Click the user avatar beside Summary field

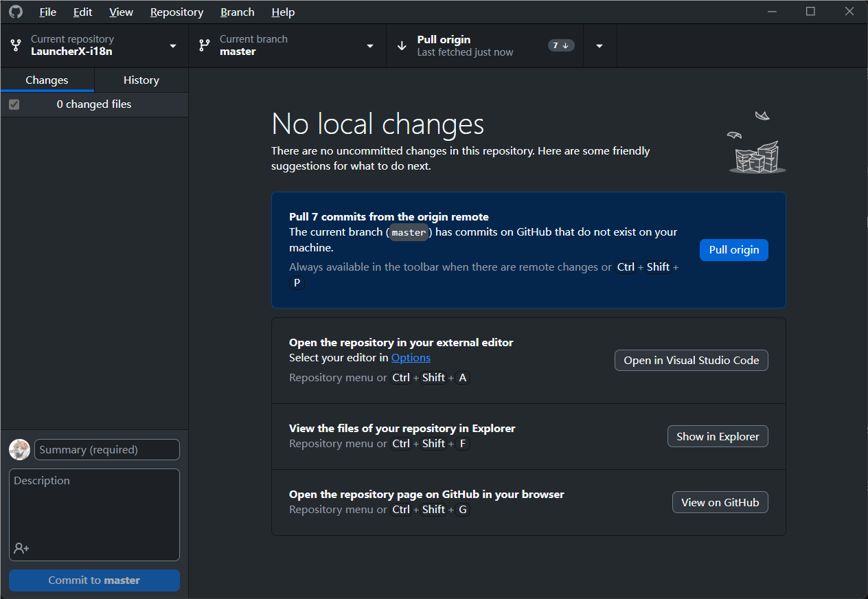click(20, 450)
